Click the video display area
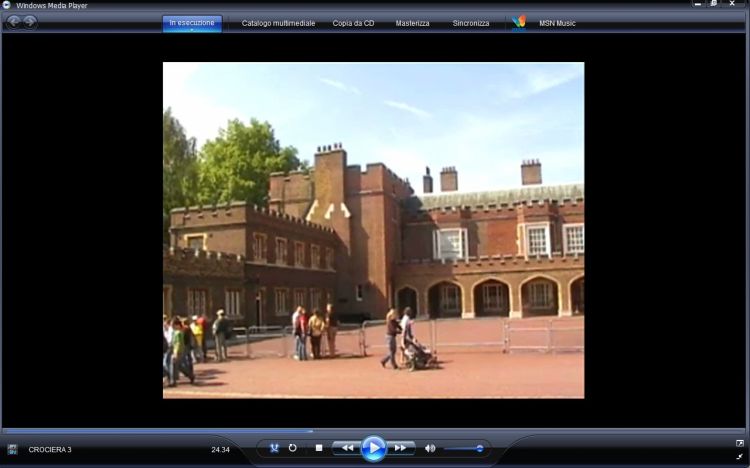 point(373,230)
